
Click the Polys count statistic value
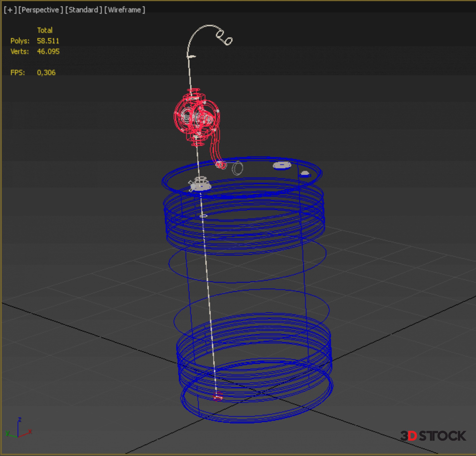[x=48, y=41]
